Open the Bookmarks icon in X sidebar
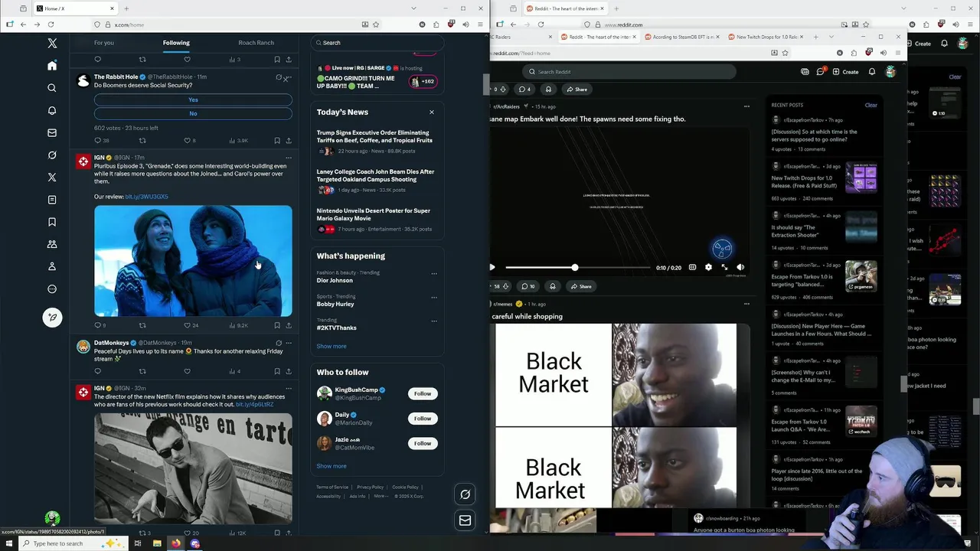 point(52,222)
